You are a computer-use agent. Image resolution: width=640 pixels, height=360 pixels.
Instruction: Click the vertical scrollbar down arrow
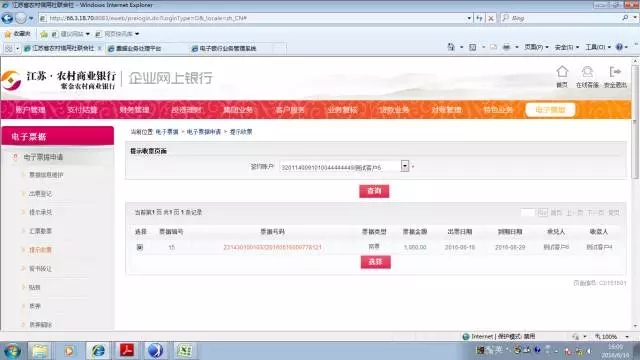click(635, 327)
